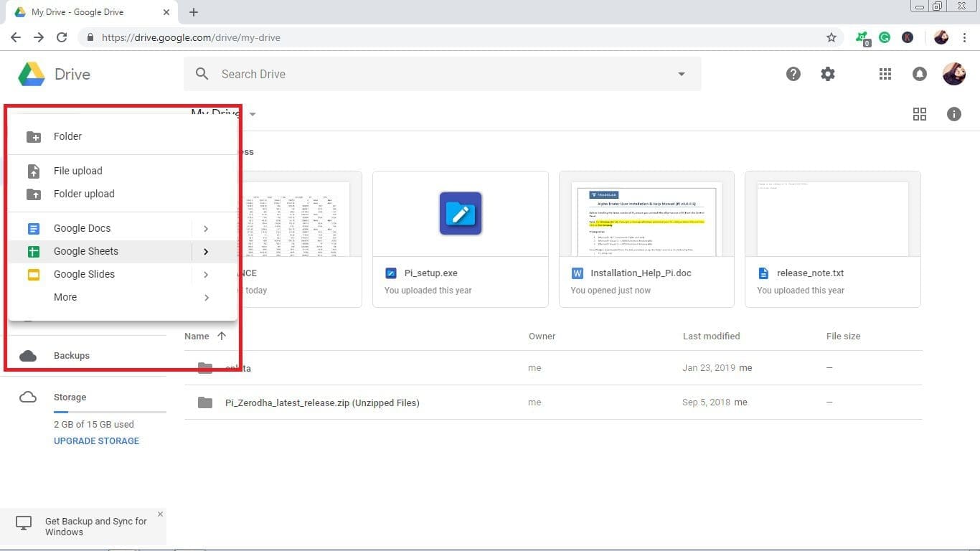Click the storage usage progress bar
The height and width of the screenshot is (551, 980).
[x=110, y=412]
